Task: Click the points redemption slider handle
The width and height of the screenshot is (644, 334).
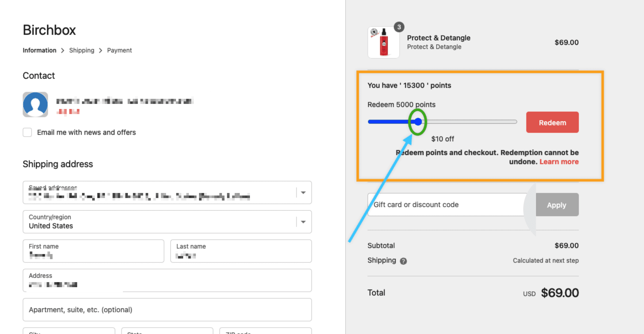Action: pos(418,122)
